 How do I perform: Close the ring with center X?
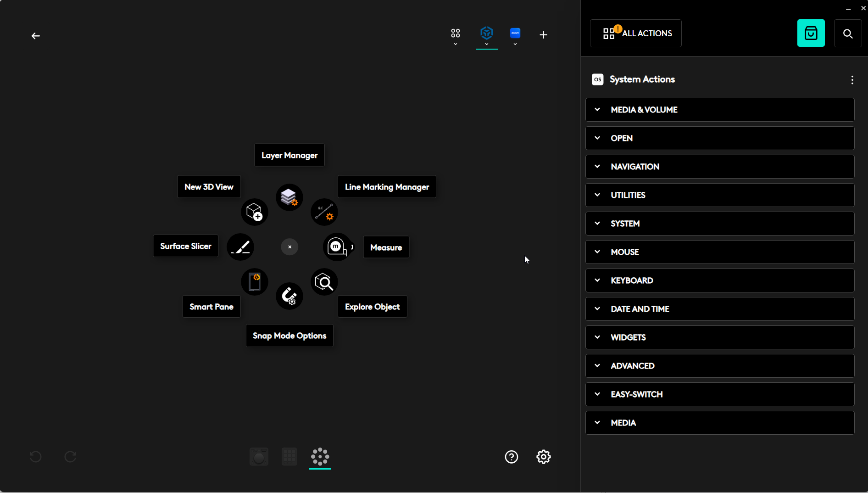coord(289,247)
